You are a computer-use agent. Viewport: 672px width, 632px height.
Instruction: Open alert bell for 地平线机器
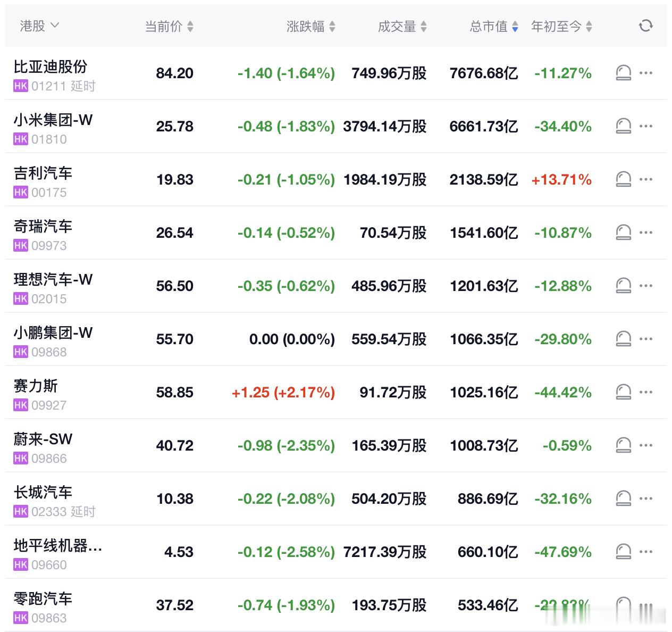[x=623, y=552]
